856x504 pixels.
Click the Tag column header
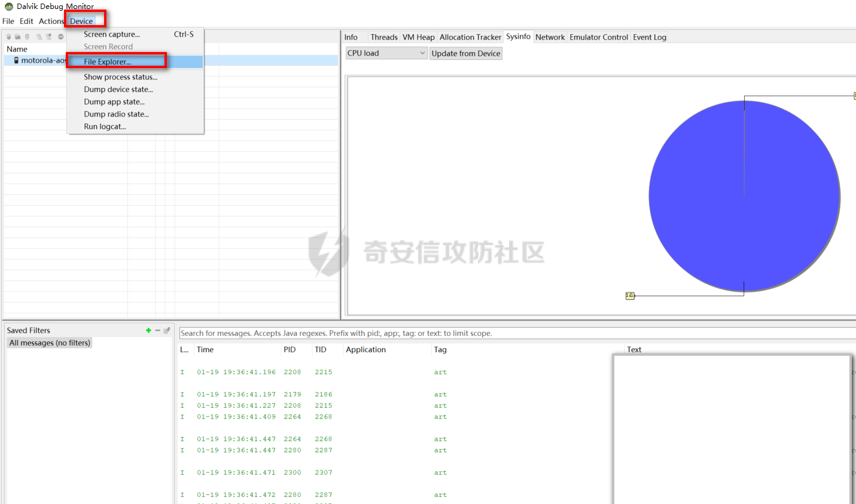440,350
